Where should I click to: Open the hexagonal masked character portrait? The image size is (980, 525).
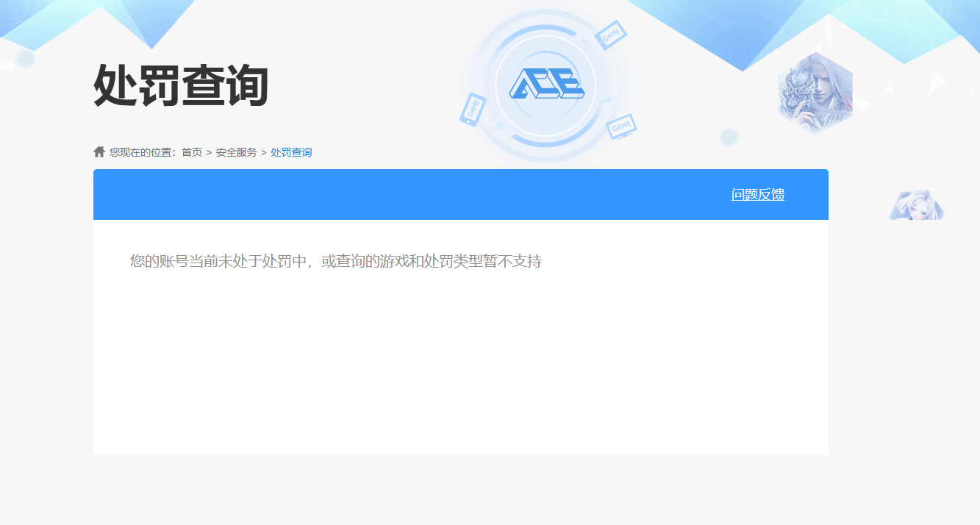815,93
